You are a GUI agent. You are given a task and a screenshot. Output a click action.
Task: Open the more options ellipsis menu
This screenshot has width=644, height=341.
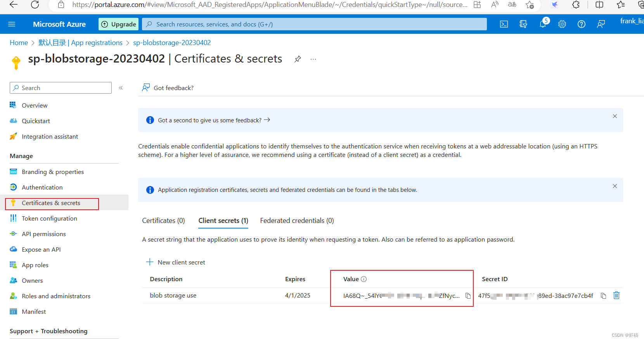[313, 59]
